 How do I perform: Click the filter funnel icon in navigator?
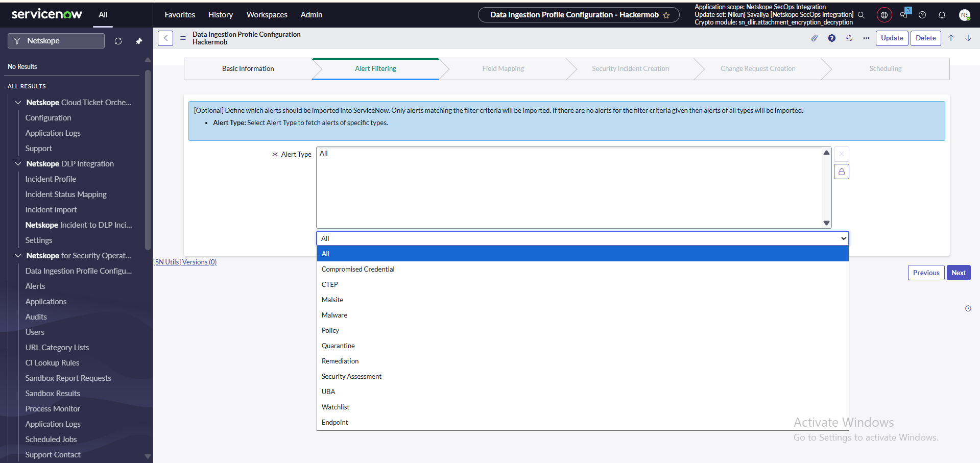[17, 41]
